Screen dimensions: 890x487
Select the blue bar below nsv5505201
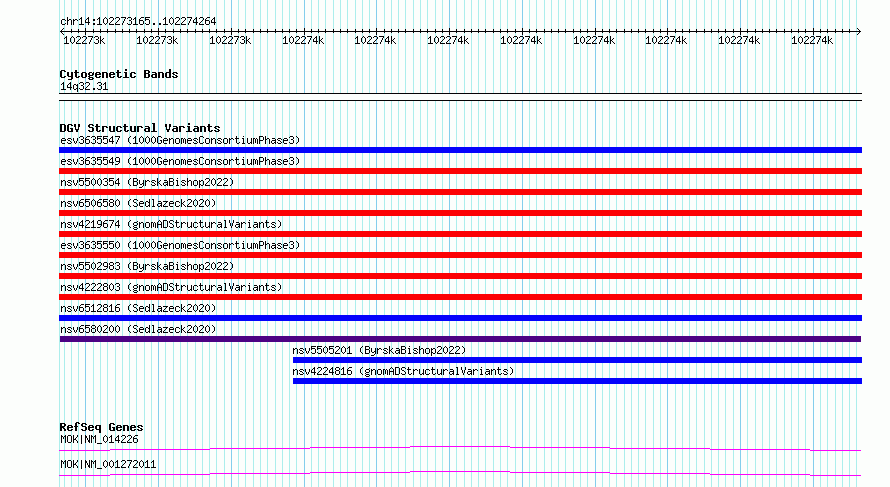pyautogui.click(x=577, y=360)
